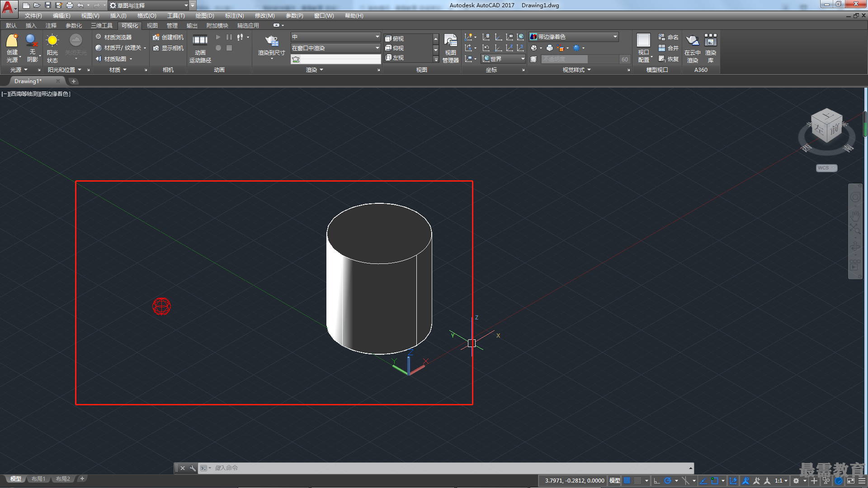Toggle polar tracking in status bar
Image resolution: width=868 pixels, height=488 pixels.
668,480
